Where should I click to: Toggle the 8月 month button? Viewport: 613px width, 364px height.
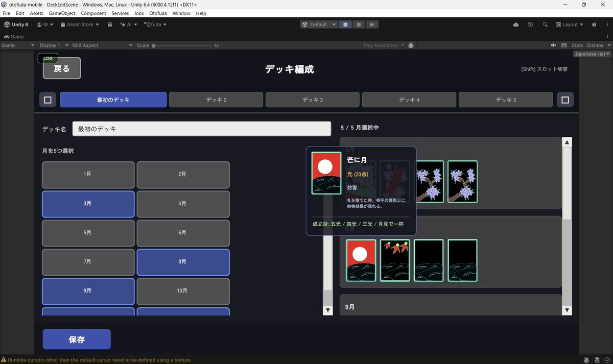click(x=183, y=262)
